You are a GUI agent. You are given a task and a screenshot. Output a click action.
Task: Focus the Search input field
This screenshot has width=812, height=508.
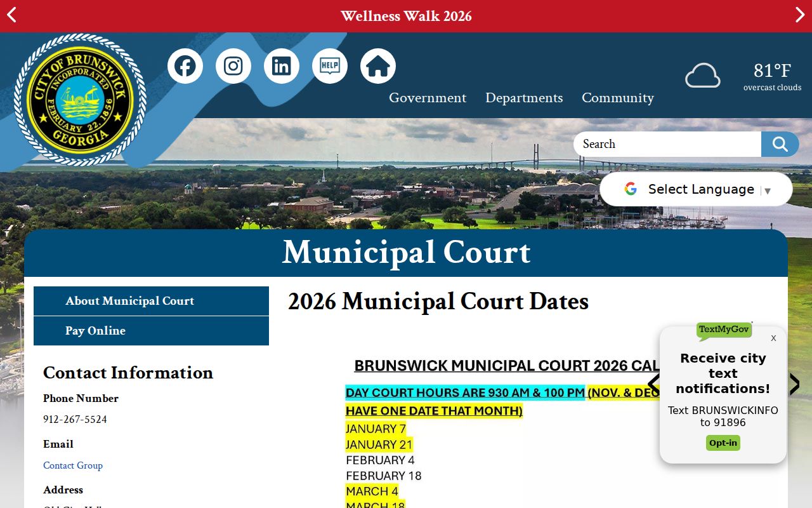coord(667,144)
